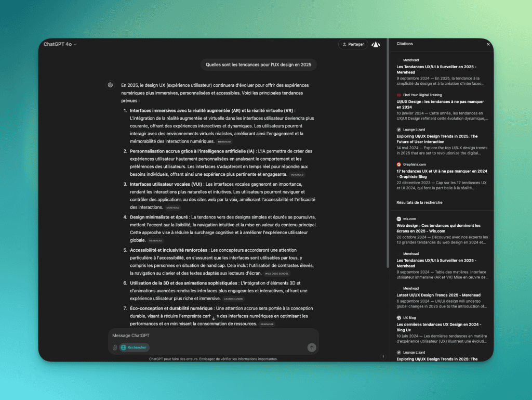Viewport: 532px width, 400px height.
Task: Click the Graphiste.com orange favicon
Action: click(x=398, y=164)
